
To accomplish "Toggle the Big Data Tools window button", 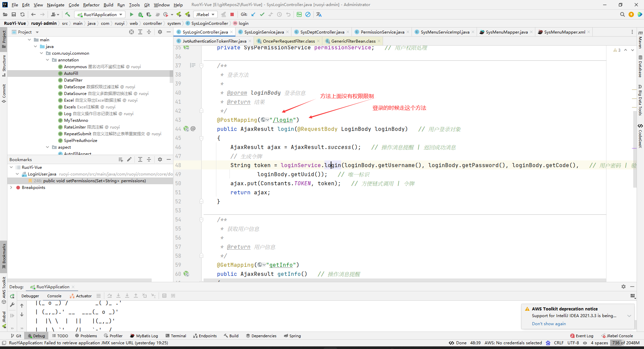I will pos(640,100).
